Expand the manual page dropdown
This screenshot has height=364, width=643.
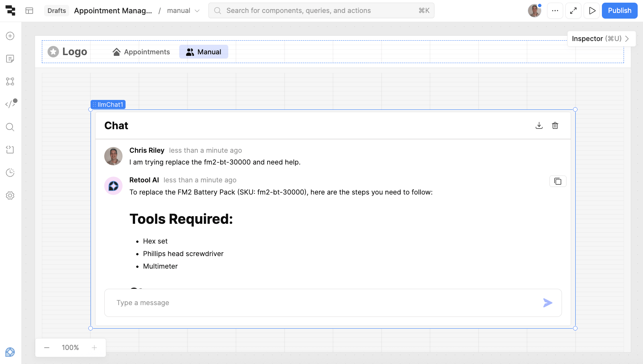click(x=197, y=11)
